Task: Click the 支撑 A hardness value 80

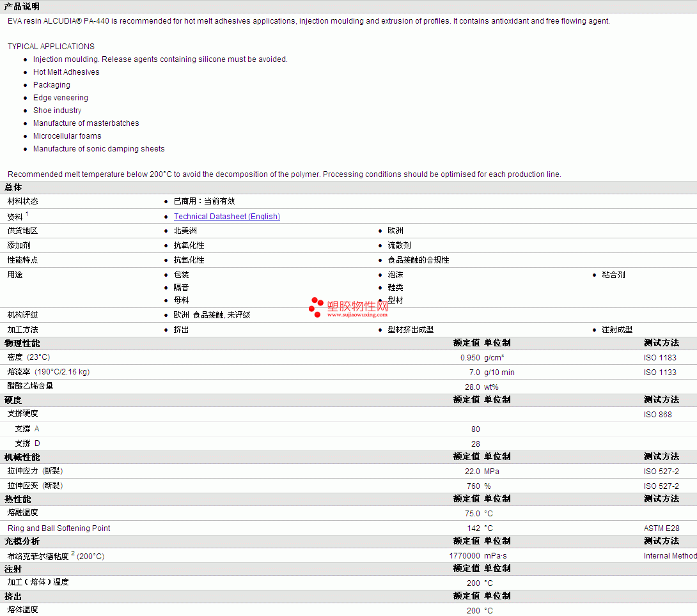Action: coord(476,429)
